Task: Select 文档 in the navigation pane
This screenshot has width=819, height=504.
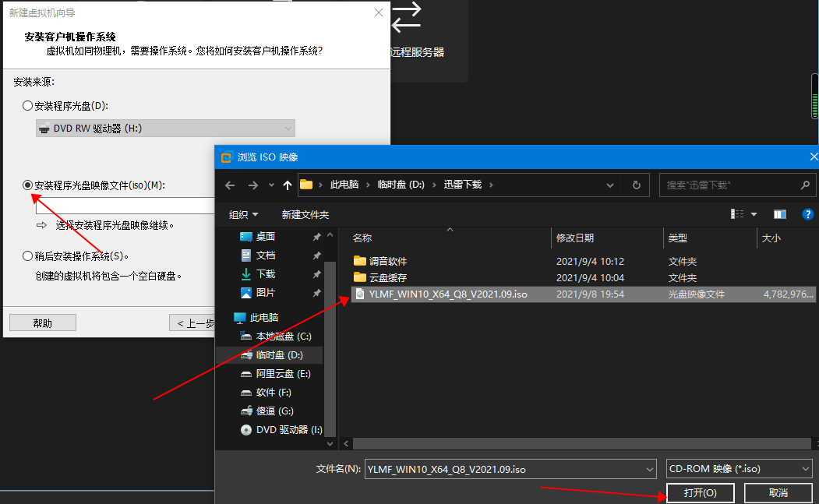Action: 266,256
